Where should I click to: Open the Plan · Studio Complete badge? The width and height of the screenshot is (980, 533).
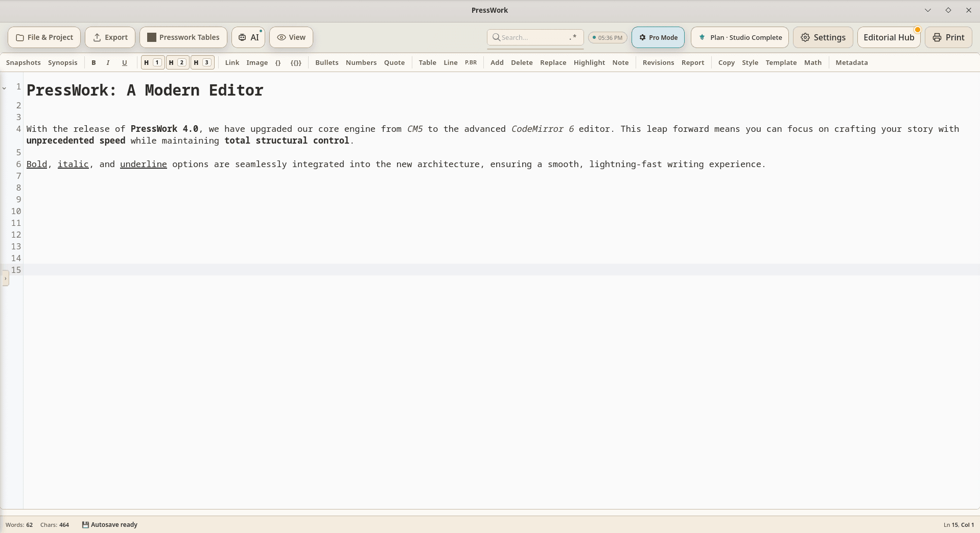coord(740,37)
